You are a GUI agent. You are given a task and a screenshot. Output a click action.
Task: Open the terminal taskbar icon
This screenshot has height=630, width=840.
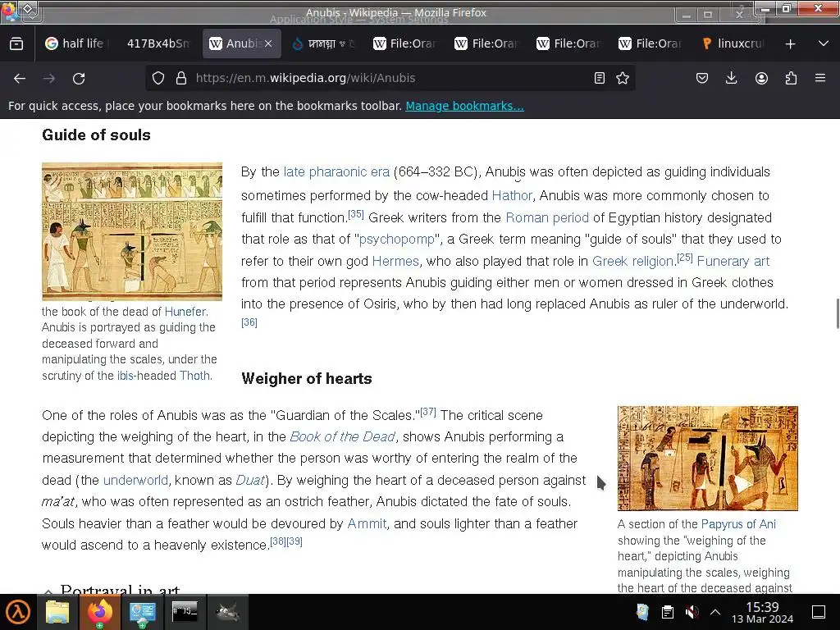click(x=185, y=611)
